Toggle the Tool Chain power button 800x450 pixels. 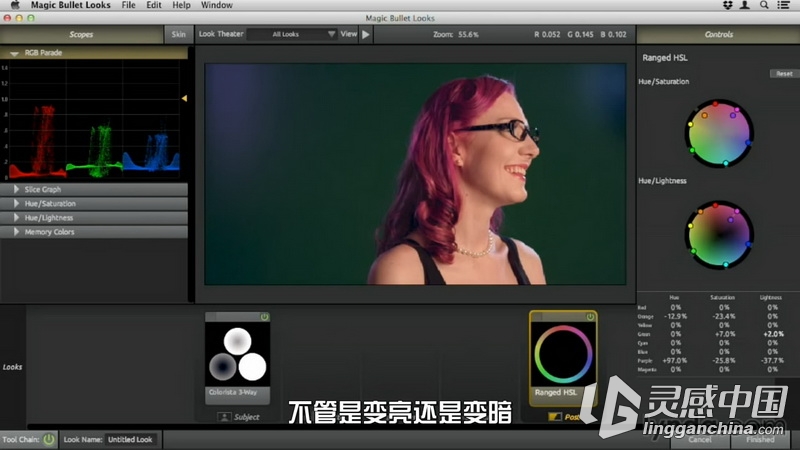pyautogui.click(x=49, y=439)
